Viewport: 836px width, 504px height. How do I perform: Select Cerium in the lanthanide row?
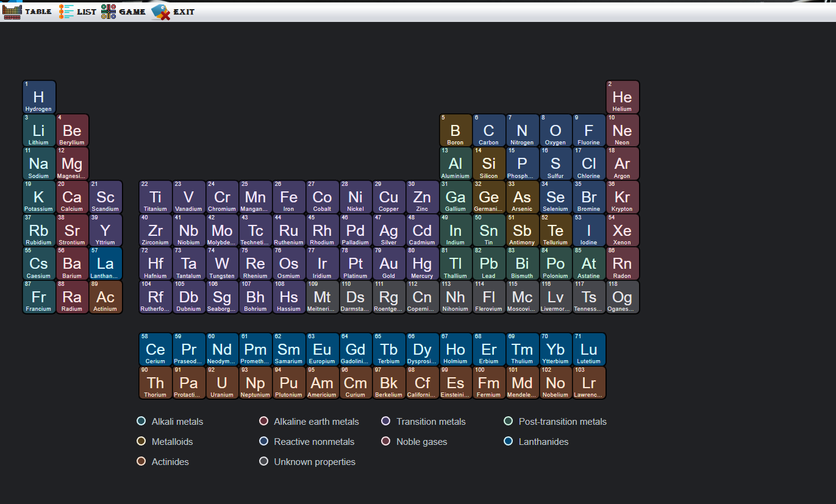(155, 349)
